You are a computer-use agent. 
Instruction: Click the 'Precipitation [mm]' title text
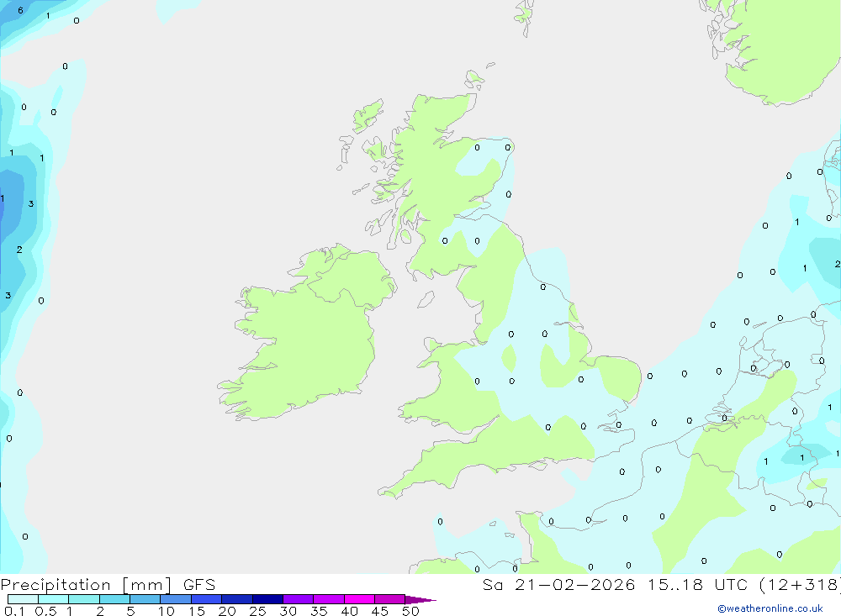86,585
